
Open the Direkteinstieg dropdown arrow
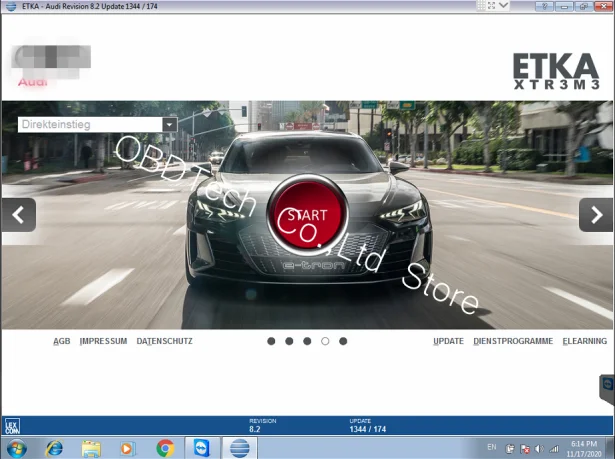(x=170, y=125)
